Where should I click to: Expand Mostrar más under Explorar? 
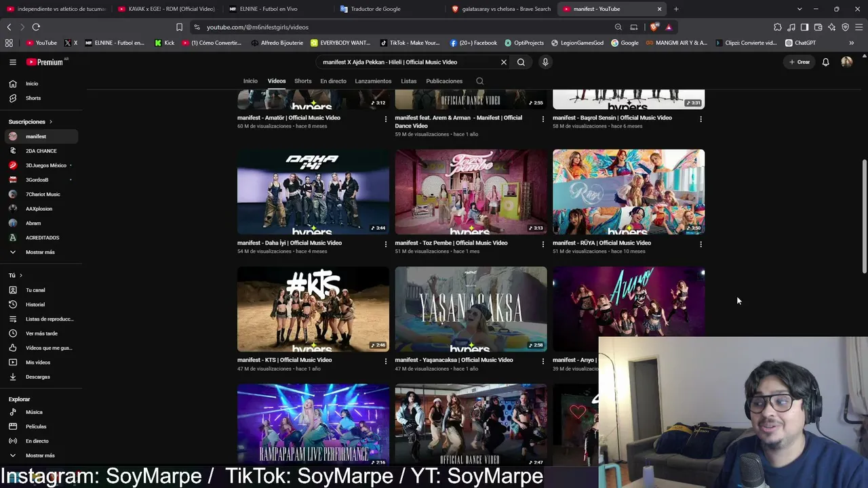click(x=41, y=455)
